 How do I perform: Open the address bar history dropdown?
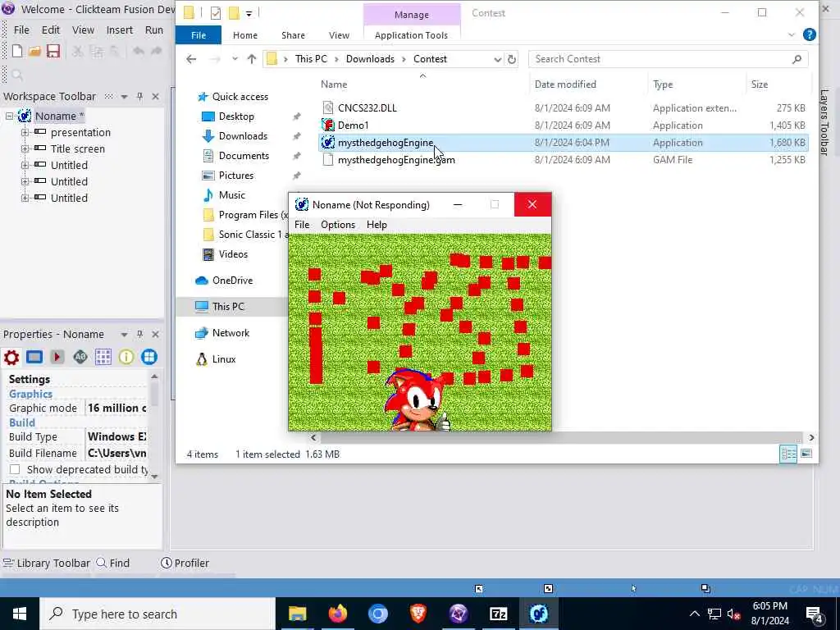coord(498,59)
